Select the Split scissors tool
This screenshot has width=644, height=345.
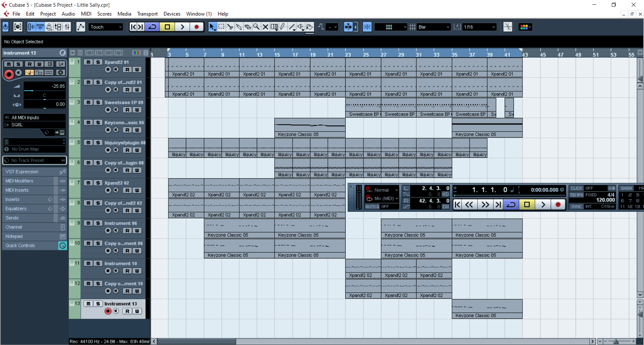point(230,27)
